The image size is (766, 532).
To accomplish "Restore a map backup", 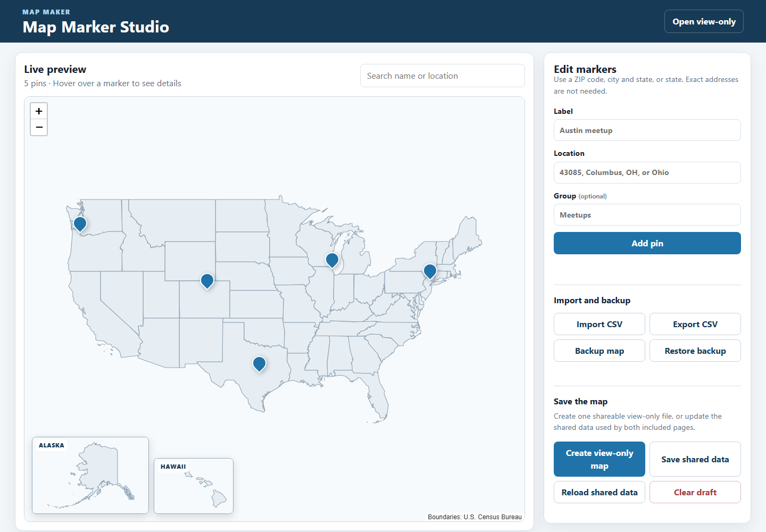I will [x=695, y=351].
